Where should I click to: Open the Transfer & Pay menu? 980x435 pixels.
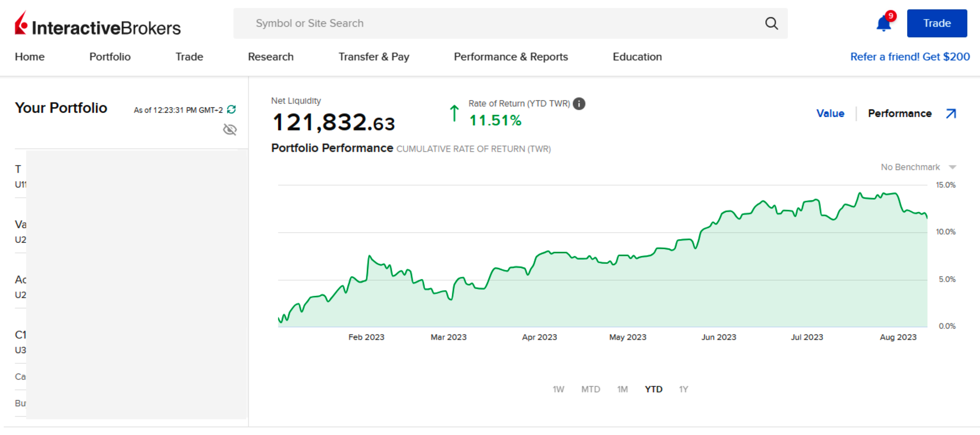coord(374,57)
